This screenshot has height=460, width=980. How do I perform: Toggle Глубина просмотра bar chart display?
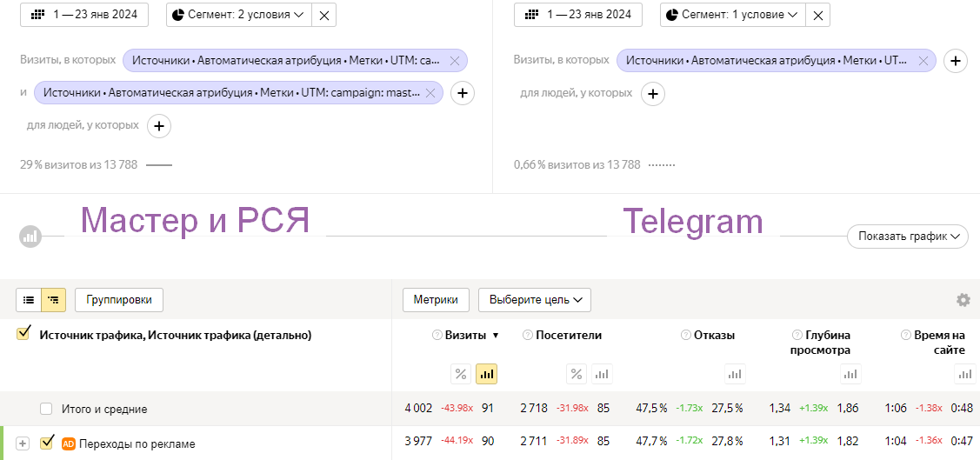850,374
